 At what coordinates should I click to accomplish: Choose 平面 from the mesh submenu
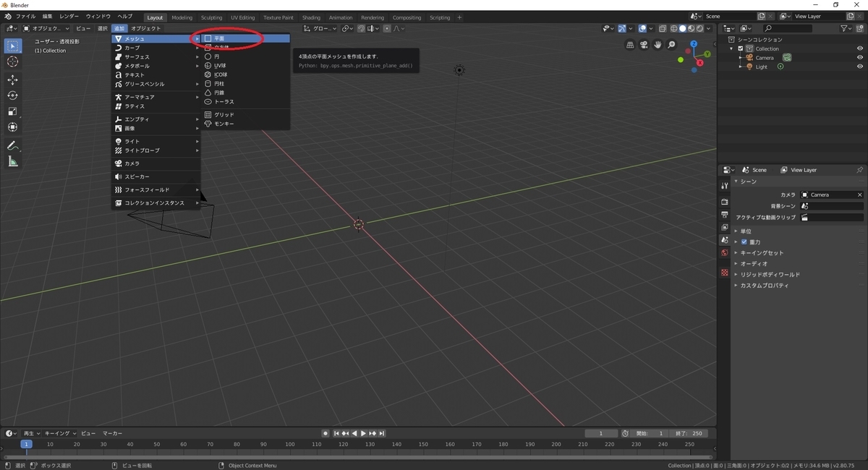(245, 38)
